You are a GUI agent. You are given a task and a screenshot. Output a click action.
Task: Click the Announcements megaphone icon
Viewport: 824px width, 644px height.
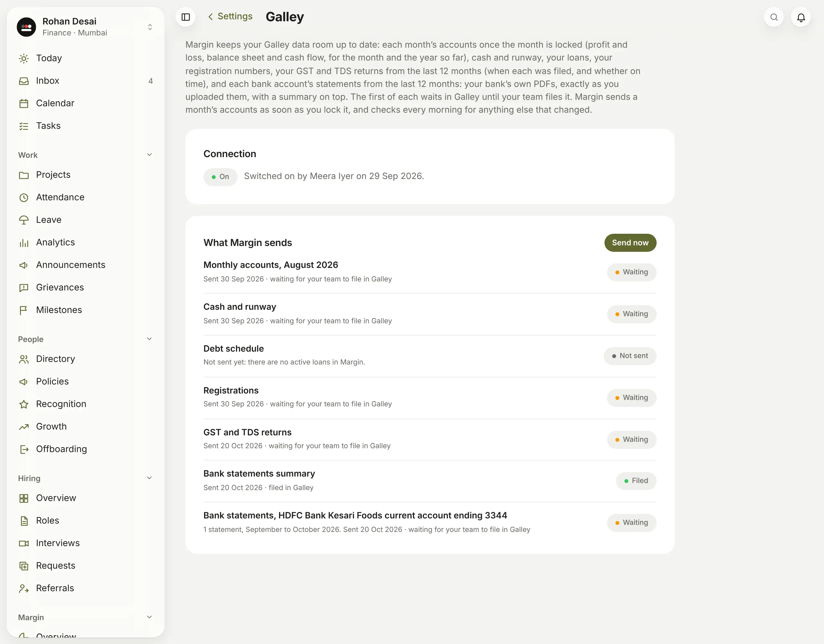[24, 265]
